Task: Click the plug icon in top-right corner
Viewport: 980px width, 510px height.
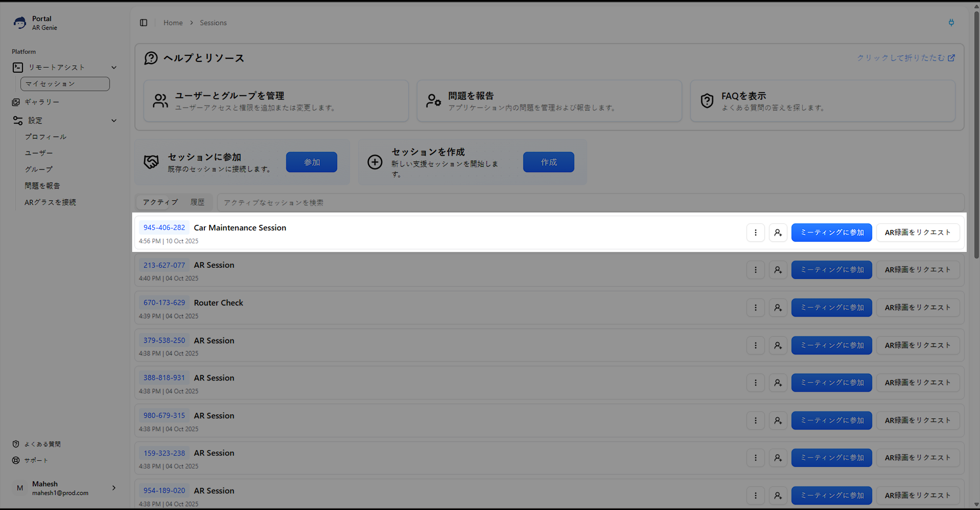Action: pos(951,23)
